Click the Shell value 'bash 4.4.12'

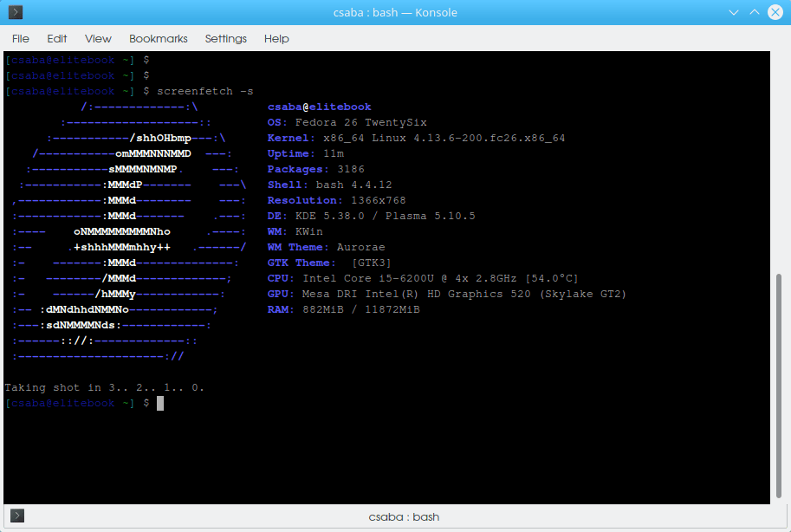tap(353, 185)
